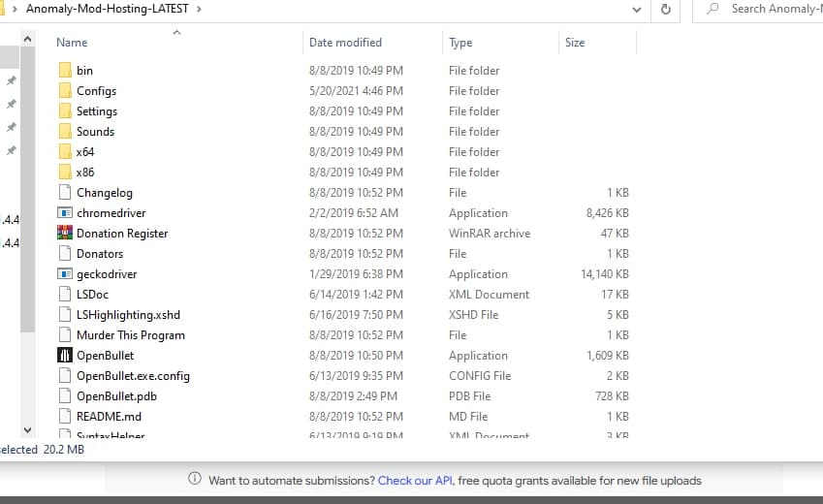Click the 6/14/2019 1:42 PM date cell
This screenshot has width=823, height=504.
[357, 295]
